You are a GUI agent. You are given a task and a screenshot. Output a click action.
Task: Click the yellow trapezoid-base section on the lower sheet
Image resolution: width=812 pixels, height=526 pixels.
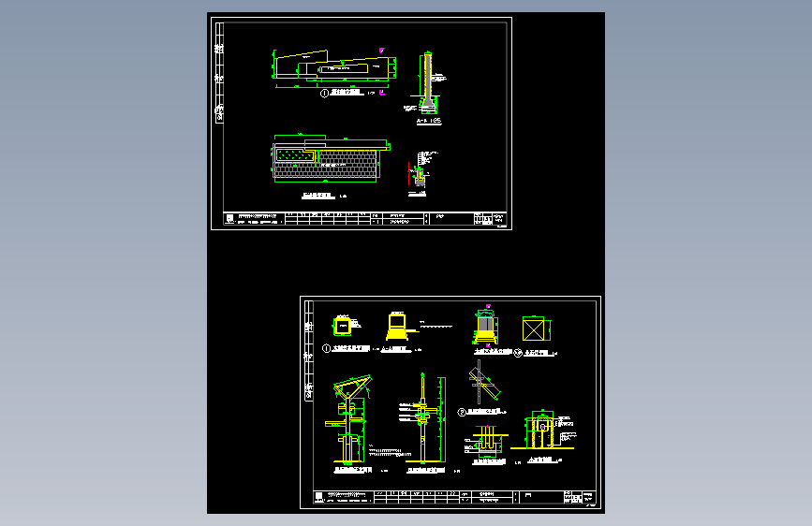(x=397, y=326)
